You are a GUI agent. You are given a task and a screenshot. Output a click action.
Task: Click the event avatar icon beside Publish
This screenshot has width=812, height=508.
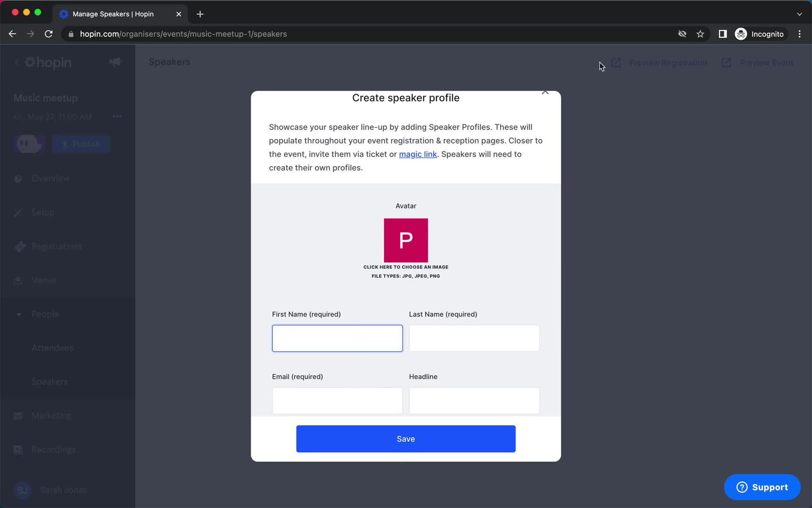pyautogui.click(x=30, y=144)
